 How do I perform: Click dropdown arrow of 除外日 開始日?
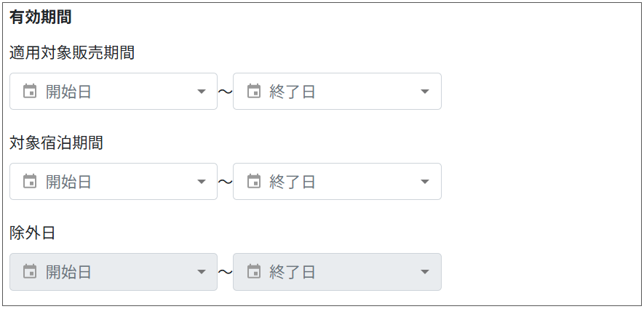point(202,272)
